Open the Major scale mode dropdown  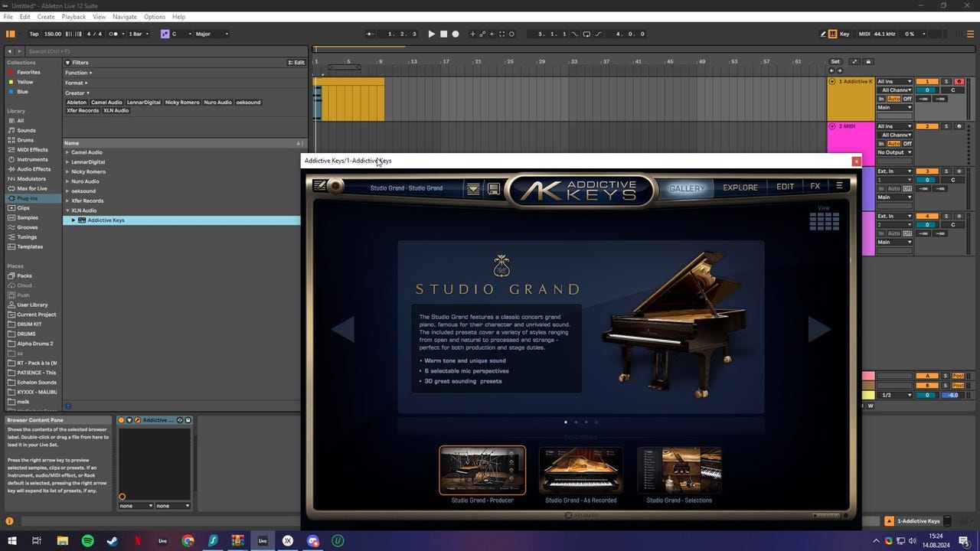(212, 34)
